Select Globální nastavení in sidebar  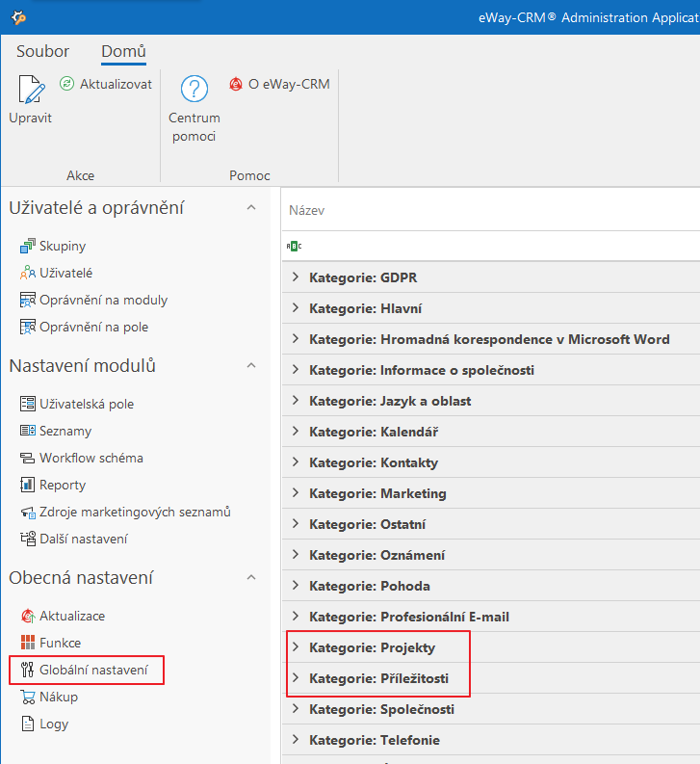[93, 670]
